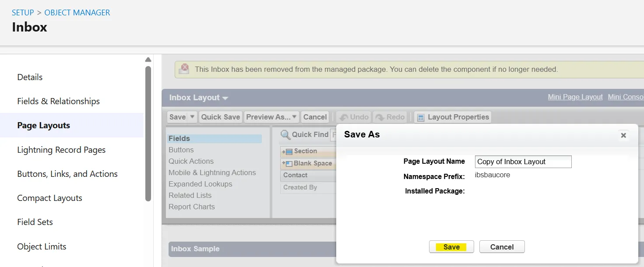
Task: Select Details in the sidebar
Action: [30, 77]
